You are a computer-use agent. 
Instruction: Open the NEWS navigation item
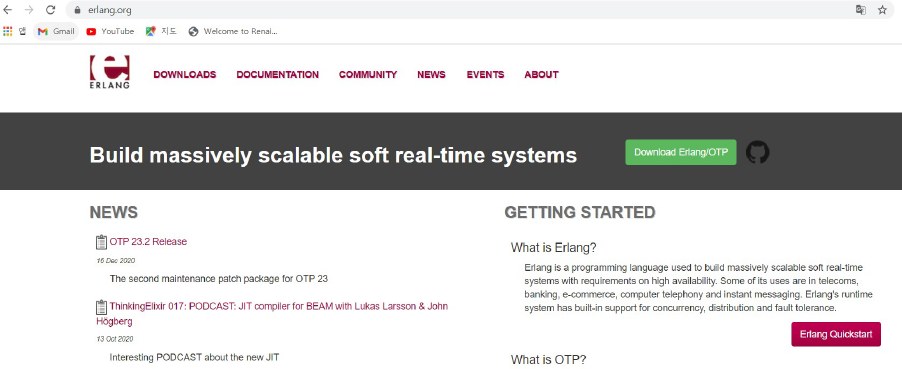pyautogui.click(x=431, y=75)
